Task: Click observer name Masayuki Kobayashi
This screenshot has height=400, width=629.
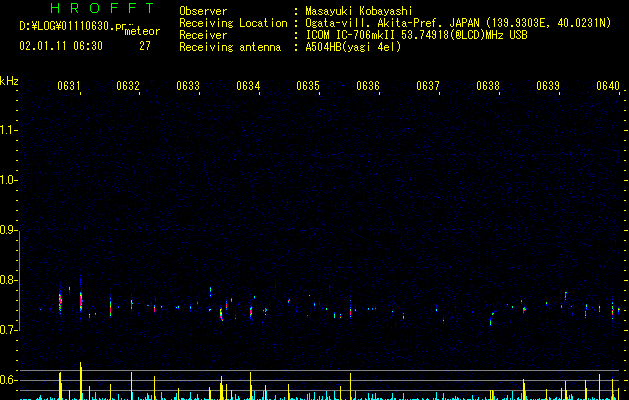Action: (x=359, y=11)
